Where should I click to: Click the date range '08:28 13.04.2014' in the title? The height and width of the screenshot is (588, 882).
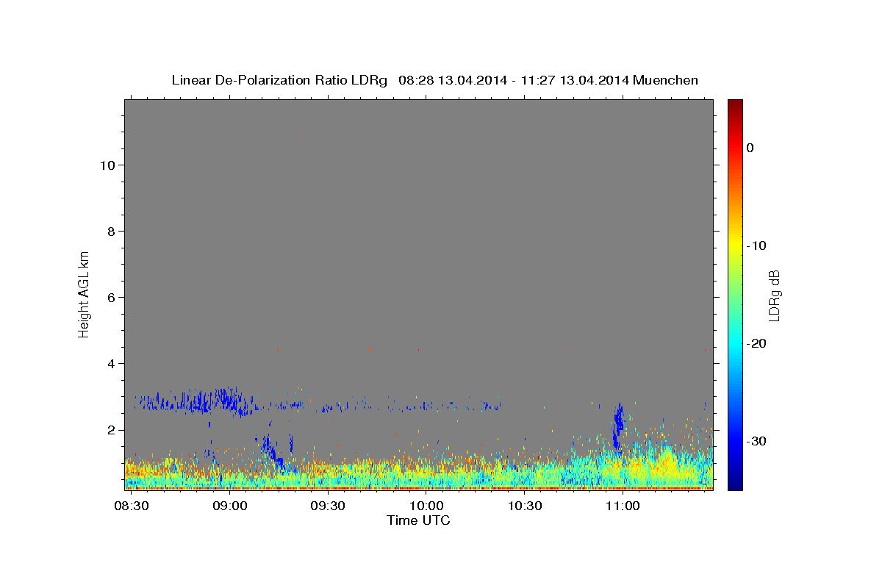pos(453,80)
